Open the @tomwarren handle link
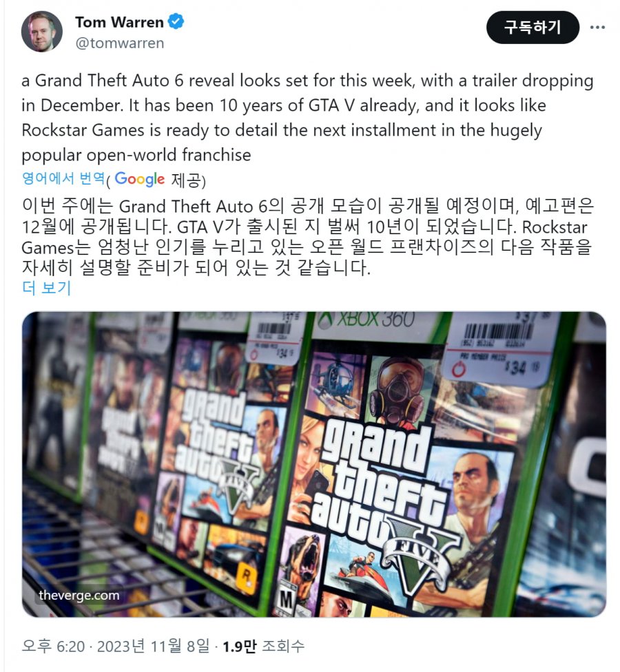Image resolution: width=620 pixels, height=672 pixels. coord(120,43)
